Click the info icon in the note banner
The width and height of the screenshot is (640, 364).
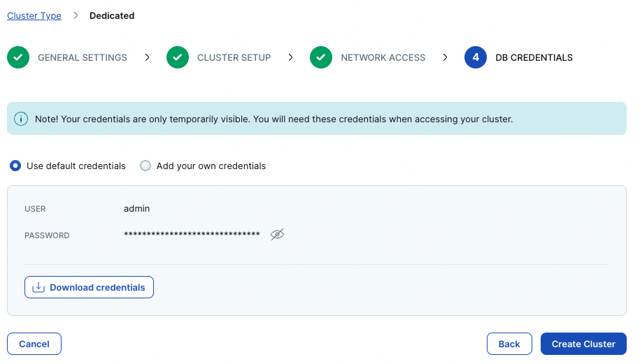(21, 119)
